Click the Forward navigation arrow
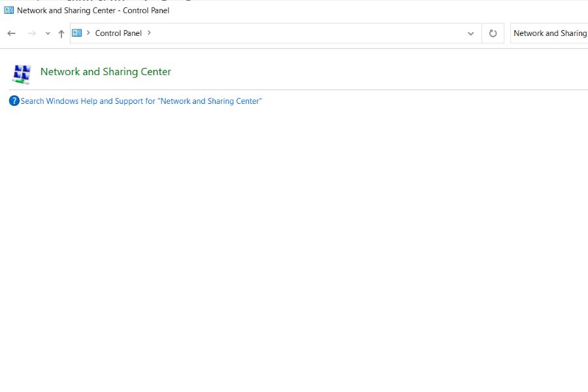This screenshot has height=392, width=588. 31,33
